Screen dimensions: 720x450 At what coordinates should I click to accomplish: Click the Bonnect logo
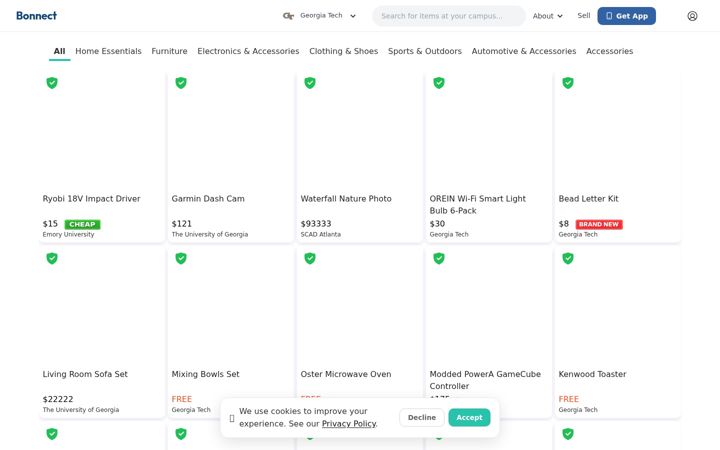[36, 16]
